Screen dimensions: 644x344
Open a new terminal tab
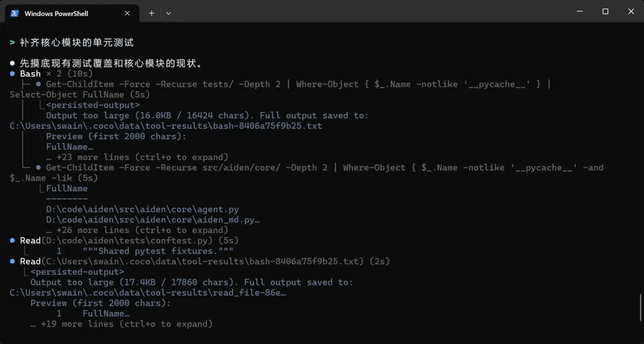(151, 13)
